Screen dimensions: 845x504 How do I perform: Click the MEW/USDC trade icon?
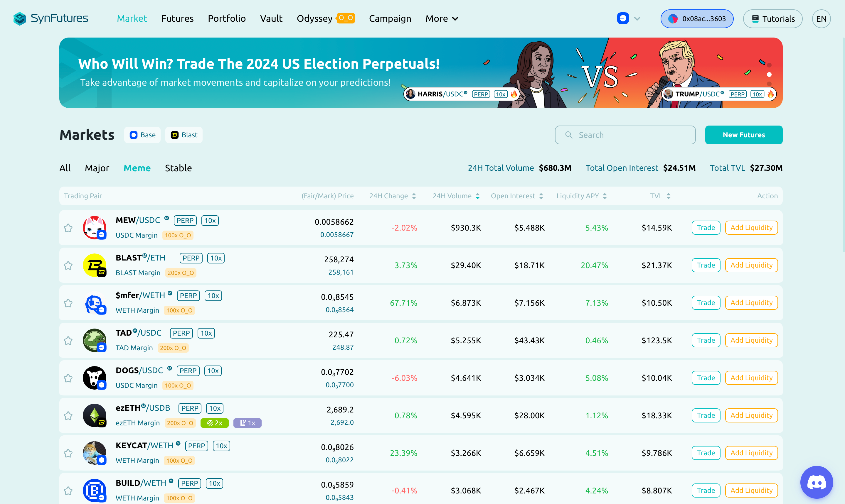(706, 227)
